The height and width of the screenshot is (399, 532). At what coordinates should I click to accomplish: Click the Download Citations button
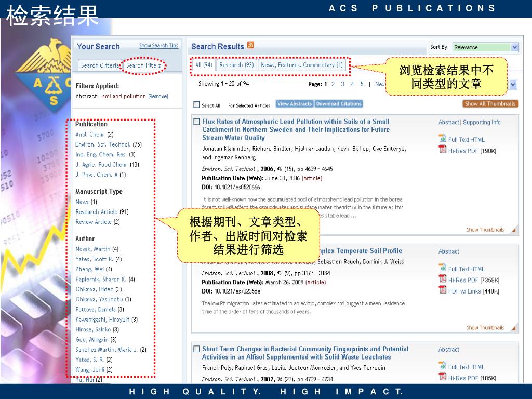pos(339,104)
